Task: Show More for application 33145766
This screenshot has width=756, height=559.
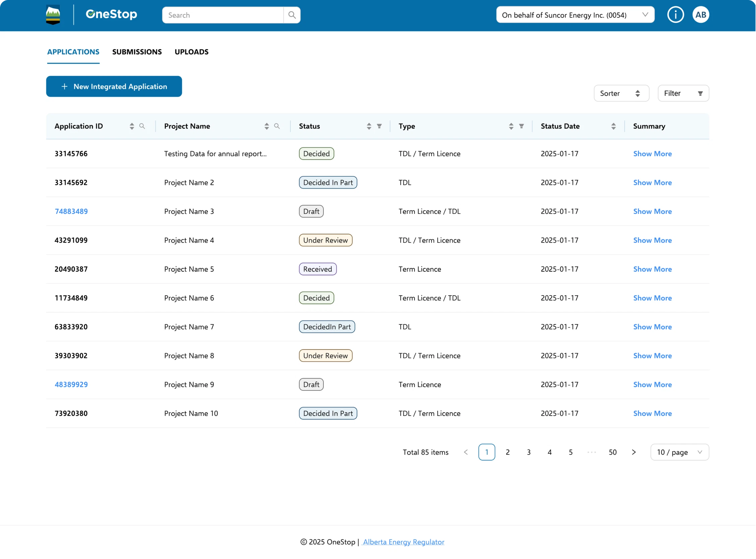Action: 652,153
